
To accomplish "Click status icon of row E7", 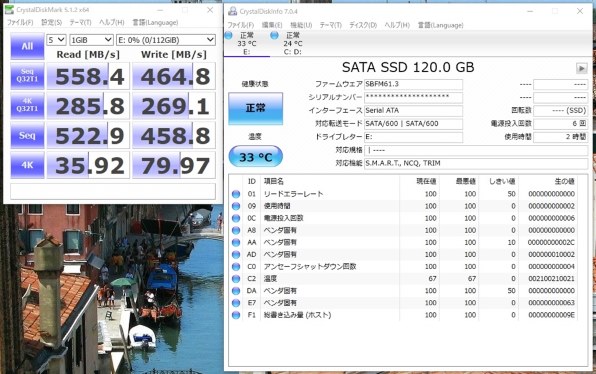I will [236, 303].
